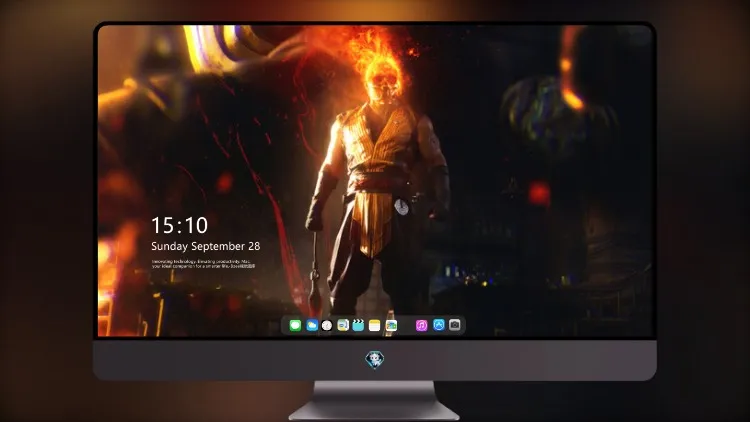Open the Preview-style document icon in the dock
Screen dimensions: 750x422
coord(343,325)
